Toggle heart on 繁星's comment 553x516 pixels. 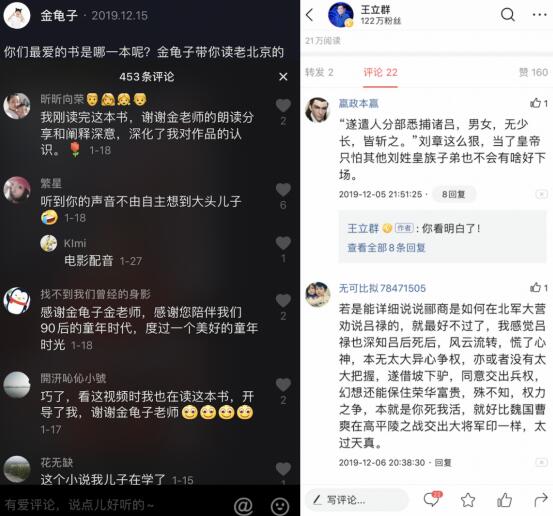283,189
